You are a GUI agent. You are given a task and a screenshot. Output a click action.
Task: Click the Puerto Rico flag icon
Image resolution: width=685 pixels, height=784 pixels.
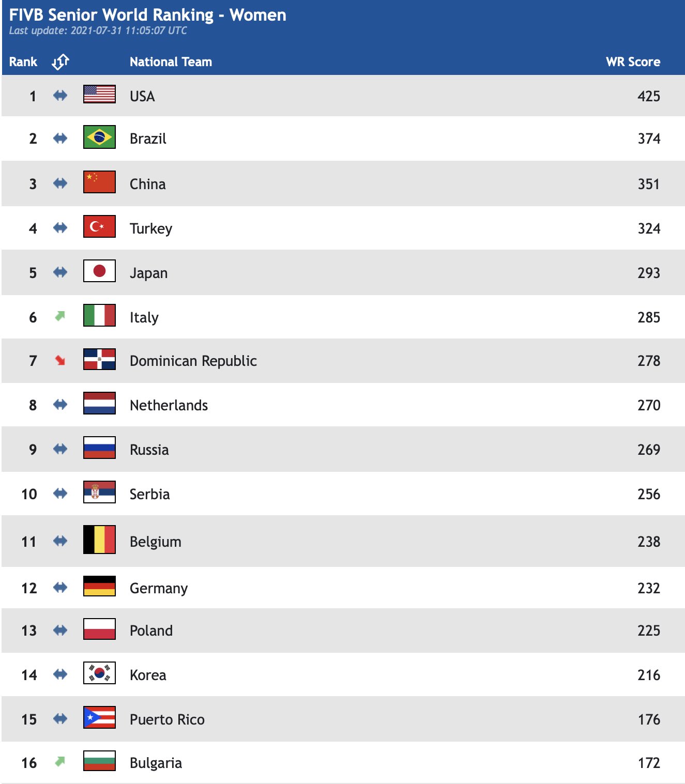[99, 717]
